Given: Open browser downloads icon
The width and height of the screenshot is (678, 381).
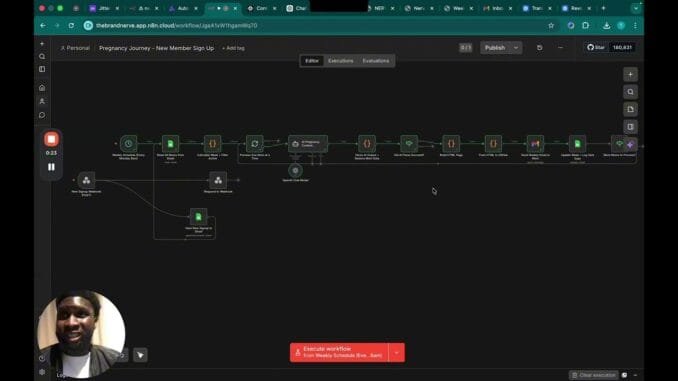Looking at the screenshot, I should (607, 26).
